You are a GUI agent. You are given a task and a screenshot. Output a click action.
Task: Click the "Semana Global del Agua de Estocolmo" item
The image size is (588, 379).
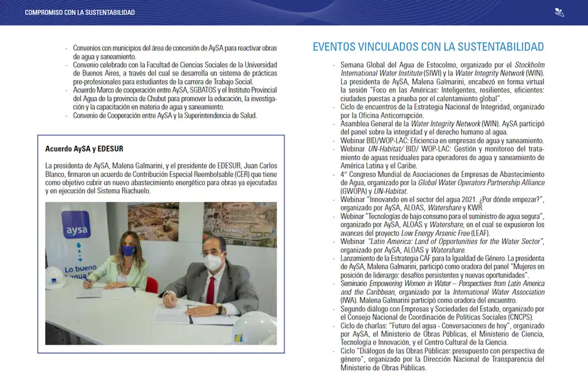click(442, 82)
